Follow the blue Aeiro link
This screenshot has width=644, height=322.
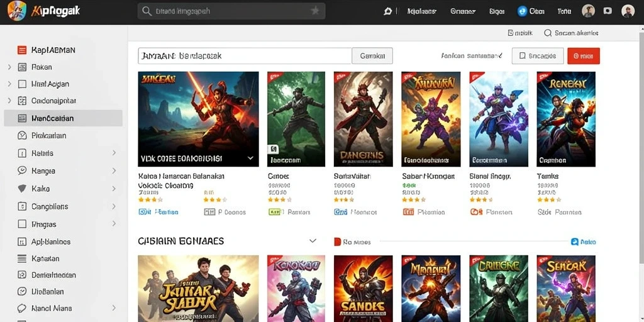pyautogui.click(x=584, y=242)
